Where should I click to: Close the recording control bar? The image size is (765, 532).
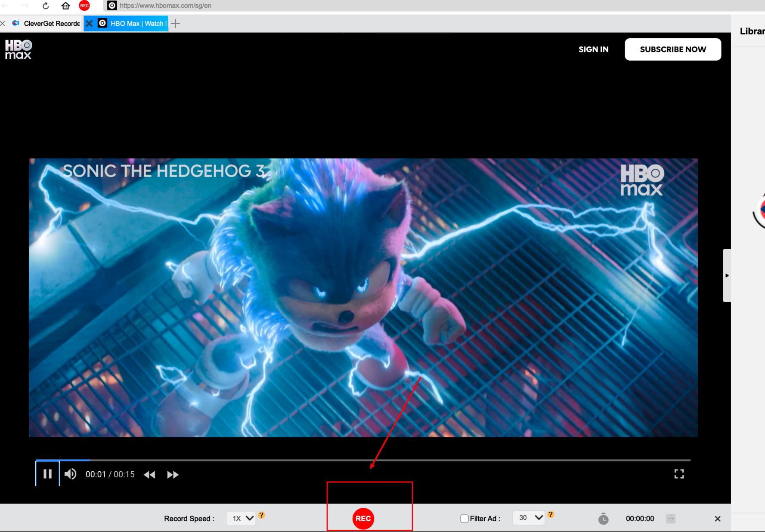click(x=718, y=519)
